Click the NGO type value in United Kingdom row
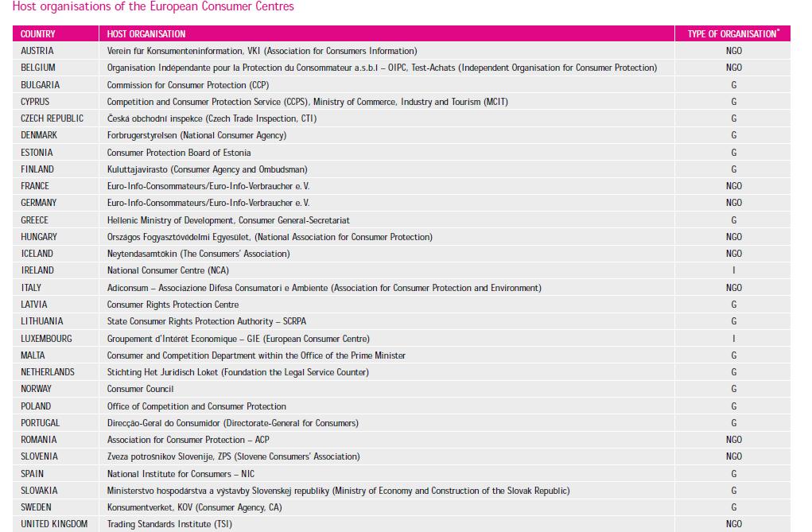This screenshot has height=532, width=812. (734, 524)
